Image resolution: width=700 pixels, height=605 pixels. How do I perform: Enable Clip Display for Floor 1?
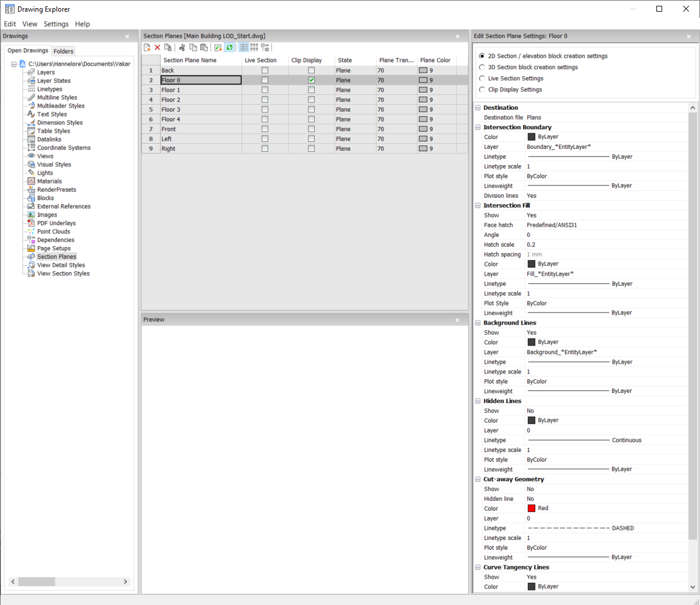point(311,90)
